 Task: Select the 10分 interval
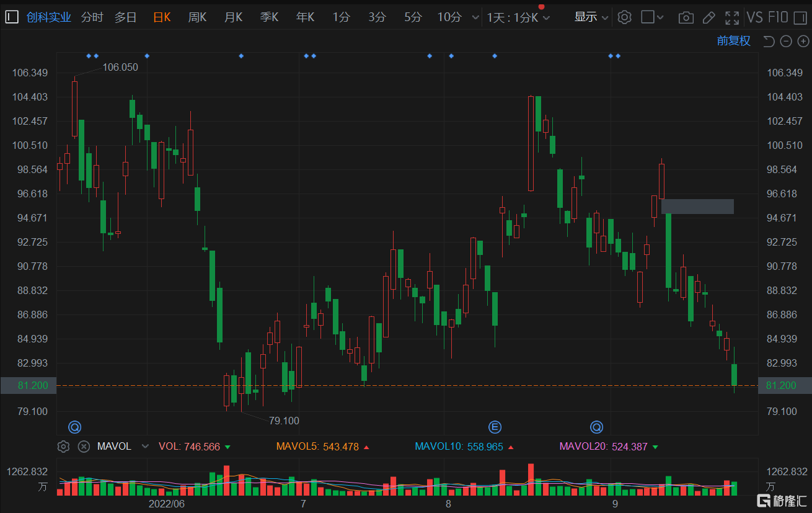pyautogui.click(x=449, y=17)
